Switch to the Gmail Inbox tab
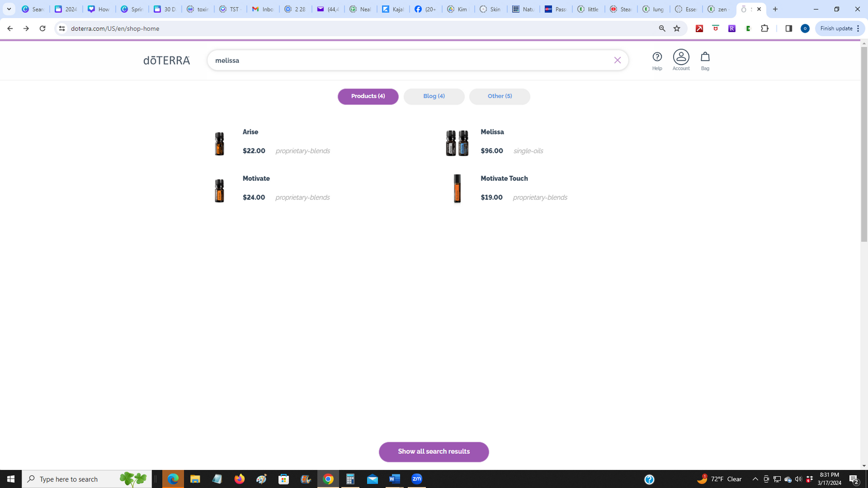This screenshot has width=868, height=488. [263, 9]
